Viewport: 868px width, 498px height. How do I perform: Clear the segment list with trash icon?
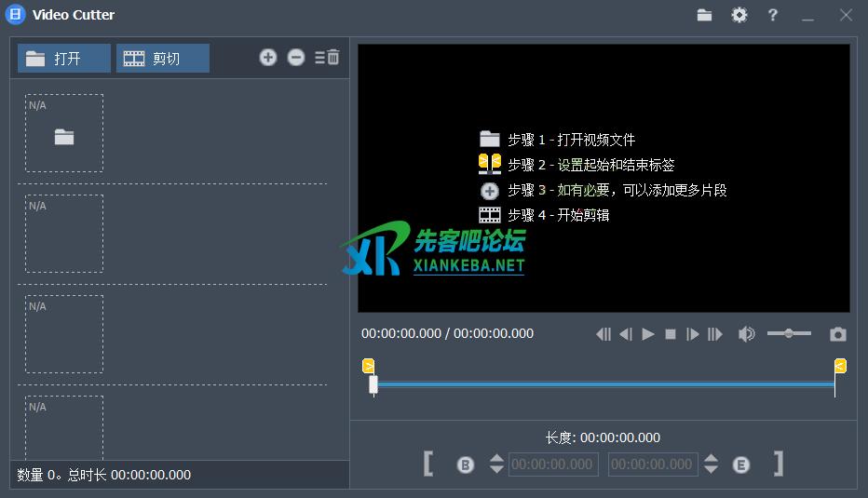coord(327,58)
